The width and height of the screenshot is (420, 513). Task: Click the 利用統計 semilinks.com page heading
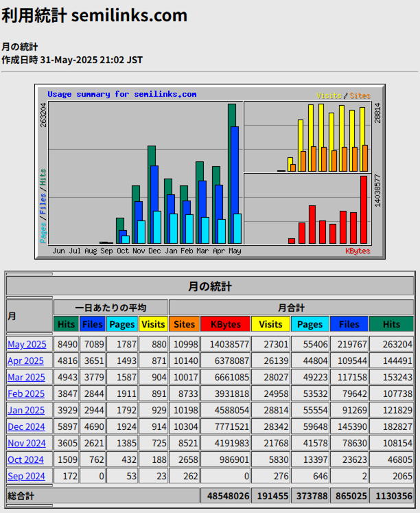tap(94, 15)
